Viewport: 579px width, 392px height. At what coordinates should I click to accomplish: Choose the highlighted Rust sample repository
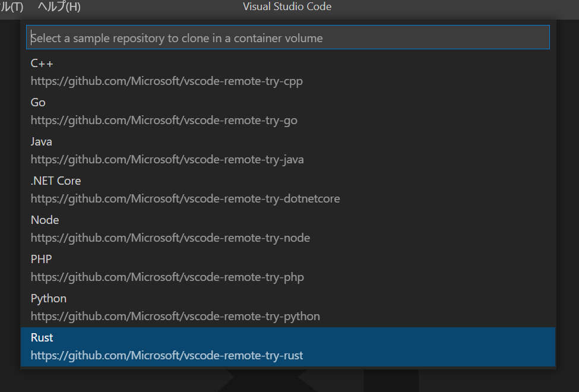pos(288,346)
